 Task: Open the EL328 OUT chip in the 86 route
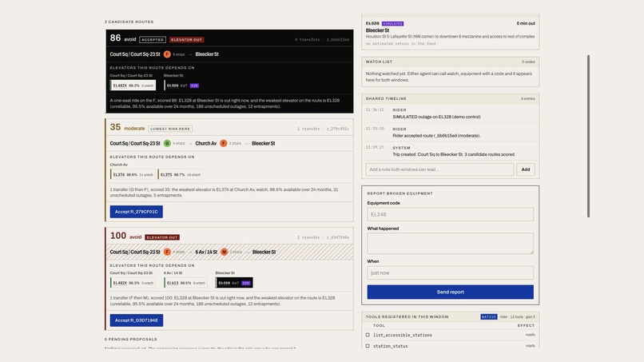183,86
